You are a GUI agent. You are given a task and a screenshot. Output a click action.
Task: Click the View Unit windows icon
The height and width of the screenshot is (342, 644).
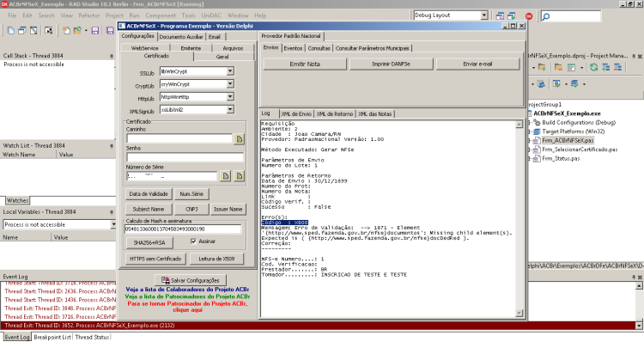22,30
